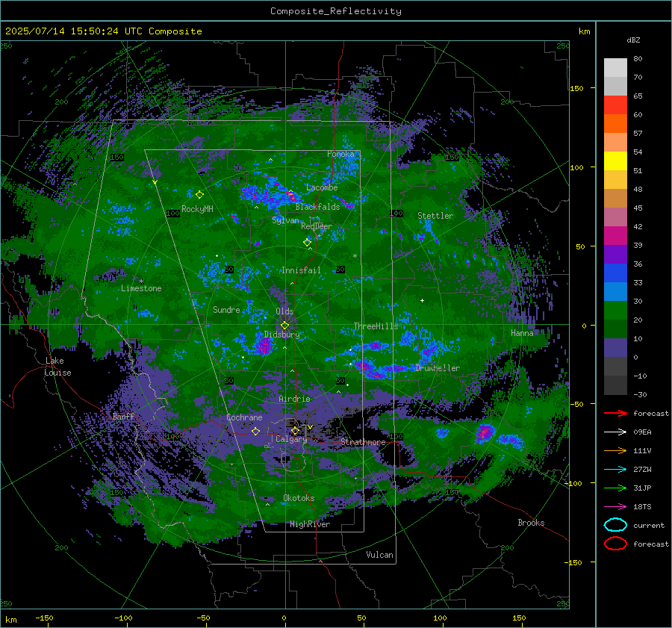Select the yellow diamond marker above Calgary
672x628 pixels.
(295, 430)
